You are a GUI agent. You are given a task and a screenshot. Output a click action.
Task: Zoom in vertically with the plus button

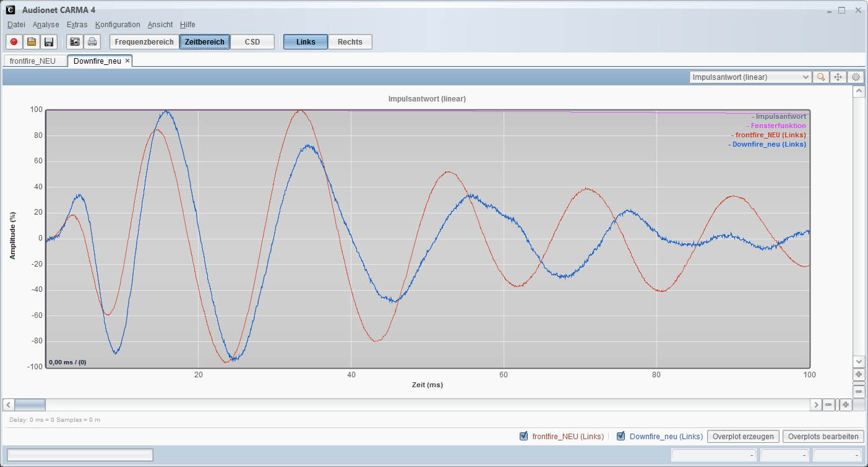point(859,375)
